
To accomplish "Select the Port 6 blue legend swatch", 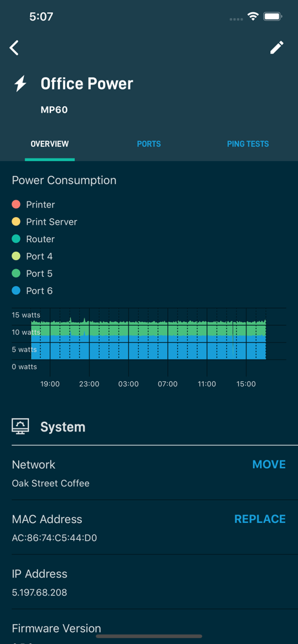I will [x=17, y=290].
